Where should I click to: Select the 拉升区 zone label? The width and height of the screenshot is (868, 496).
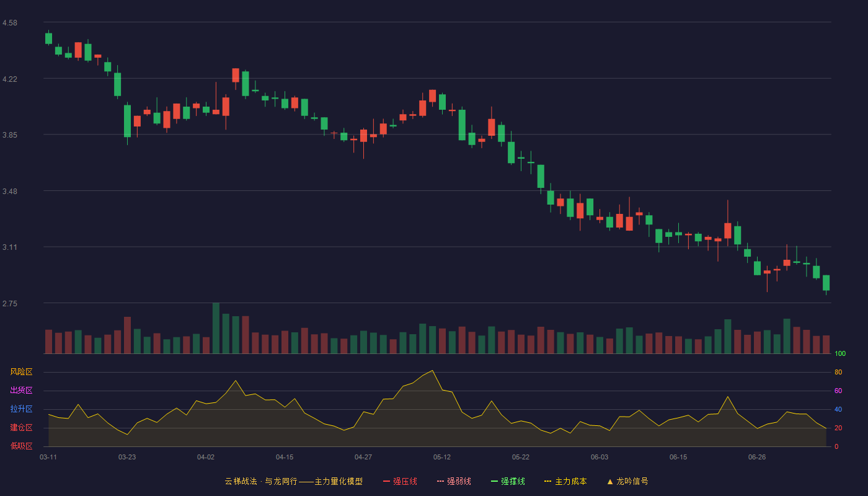pos(21,409)
